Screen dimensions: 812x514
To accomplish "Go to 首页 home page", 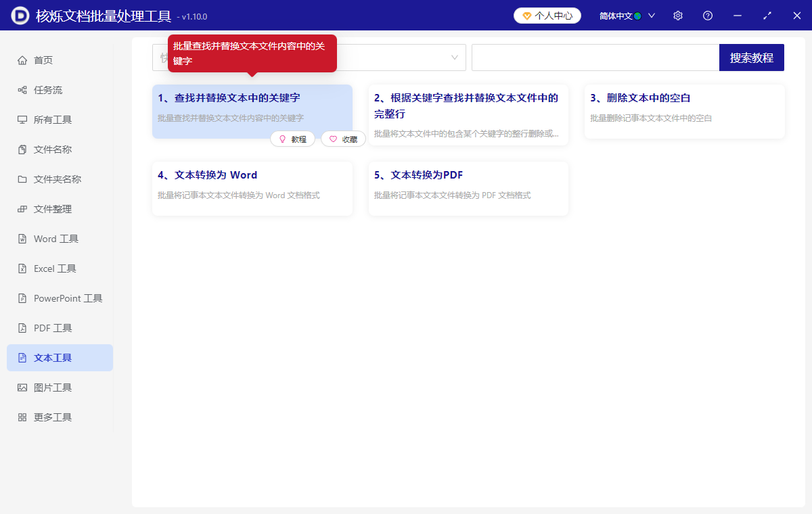I will click(45, 60).
